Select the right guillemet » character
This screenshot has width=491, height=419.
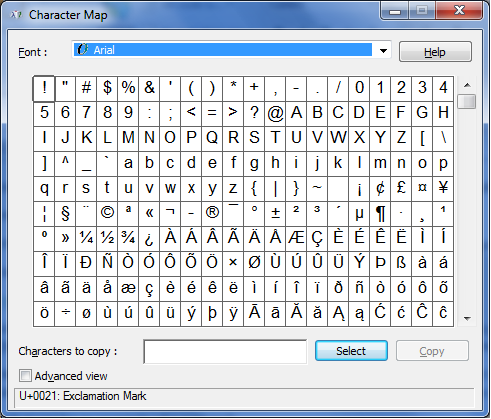click(x=65, y=239)
